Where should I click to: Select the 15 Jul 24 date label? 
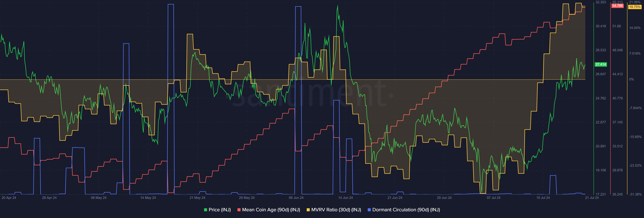(x=543, y=198)
